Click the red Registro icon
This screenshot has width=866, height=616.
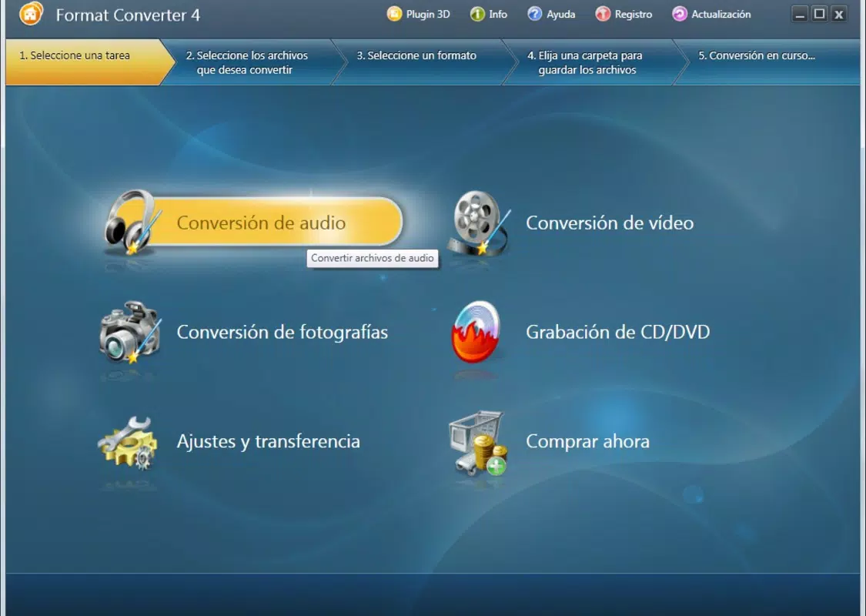pos(603,14)
